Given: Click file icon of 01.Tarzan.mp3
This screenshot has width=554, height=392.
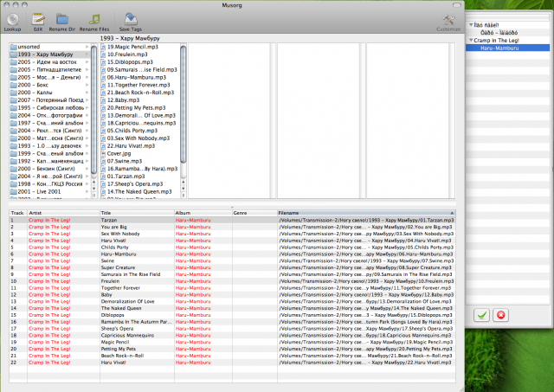Looking at the screenshot, I should pyautogui.click(x=104, y=177).
